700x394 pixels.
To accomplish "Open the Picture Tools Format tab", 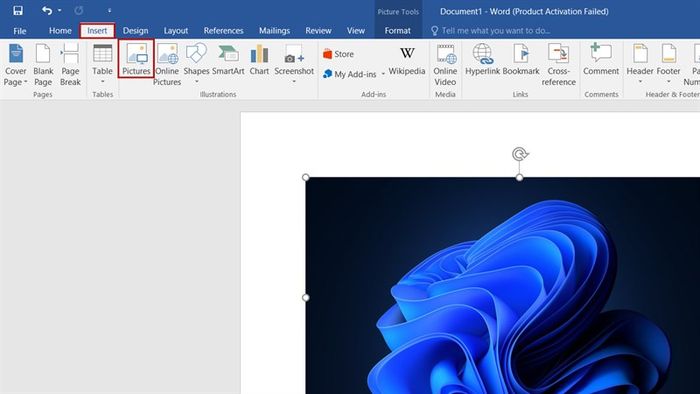I will pyautogui.click(x=397, y=30).
